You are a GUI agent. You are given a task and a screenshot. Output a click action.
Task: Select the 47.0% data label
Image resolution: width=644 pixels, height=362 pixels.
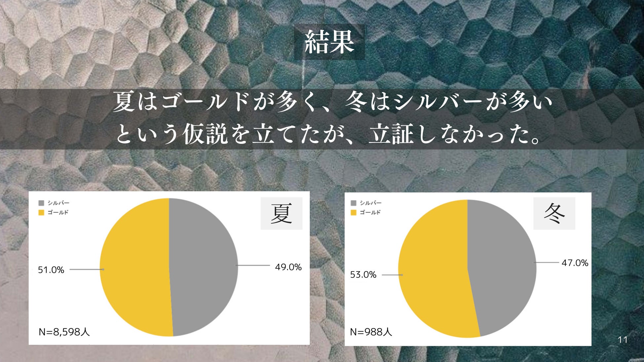pos(575,263)
